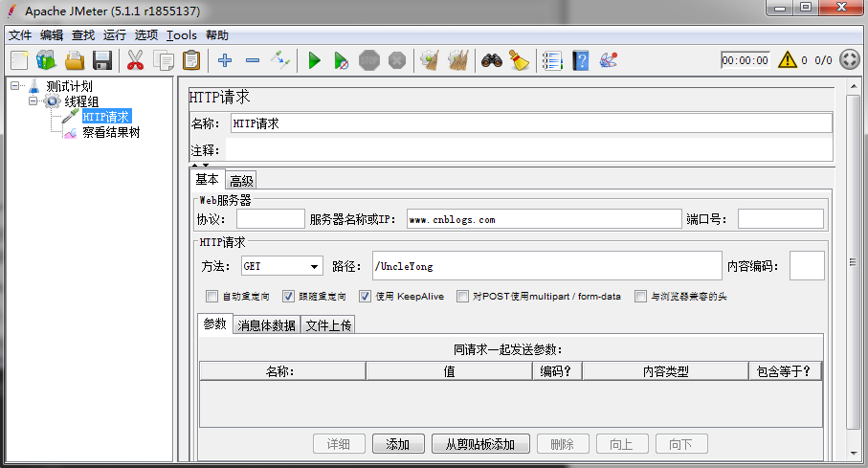Click the 向下 button
Viewport: 868px width, 468px height.
pyautogui.click(x=681, y=444)
